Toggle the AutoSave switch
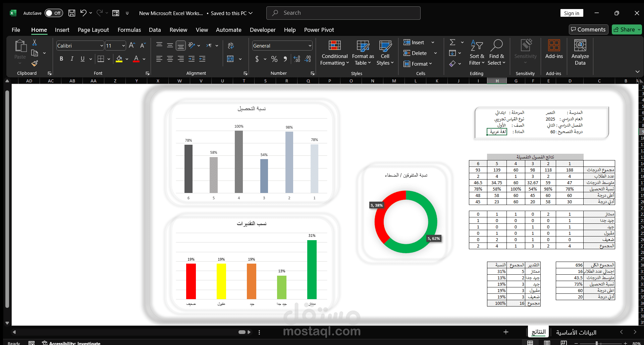This screenshot has width=644, height=345. click(x=54, y=13)
